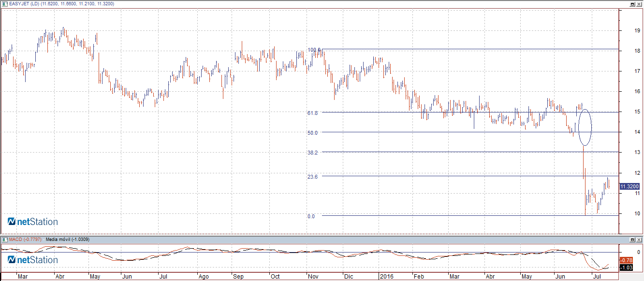Image resolution: width=644 pixels, height=281 pixels.
Task: Click the Sep month marker on time axis
Action: [238, 277]
